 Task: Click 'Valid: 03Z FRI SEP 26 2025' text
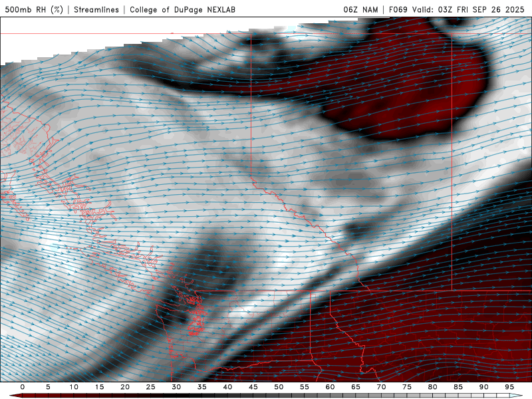(x=468, y=9)
